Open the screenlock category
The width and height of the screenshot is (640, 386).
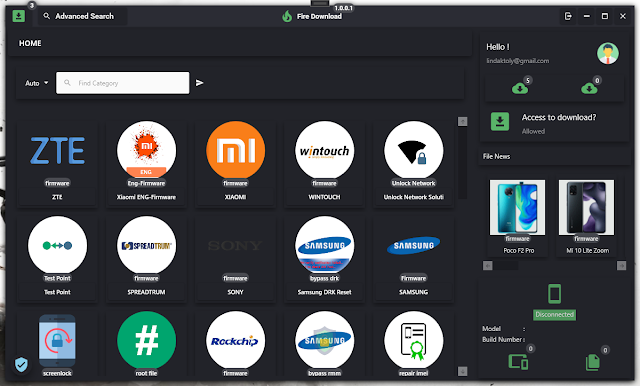click(57, 344)
